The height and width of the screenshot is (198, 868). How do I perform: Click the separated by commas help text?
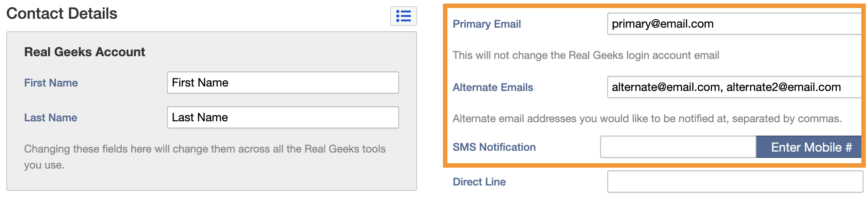pos(647,119)
